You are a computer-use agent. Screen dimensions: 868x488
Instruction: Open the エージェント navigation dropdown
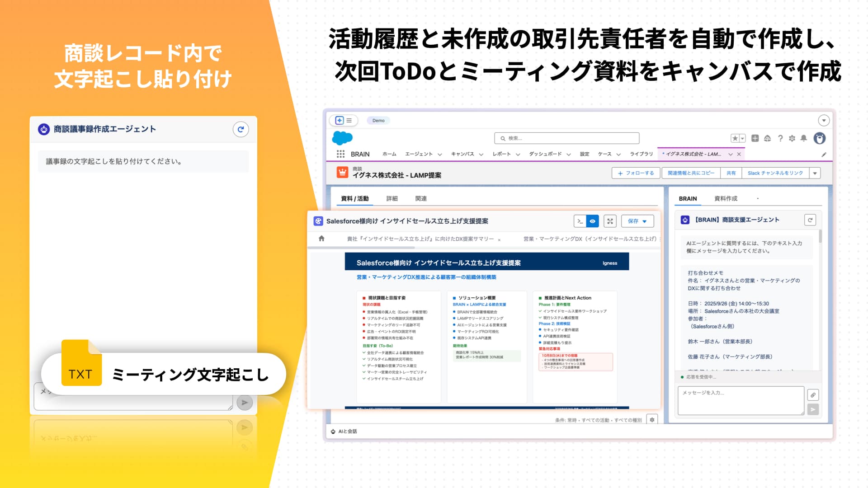tap(441, 154)
